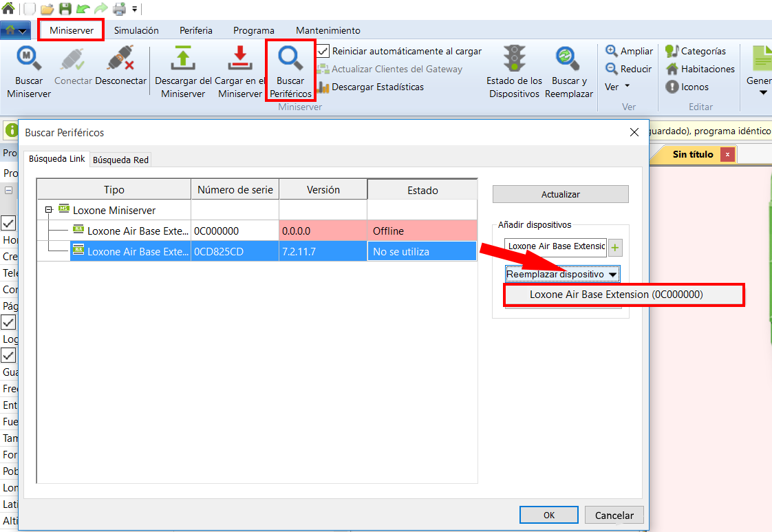Expand the Ver dropdown in ribbon

pyautogui.click(x=618, y=87)
